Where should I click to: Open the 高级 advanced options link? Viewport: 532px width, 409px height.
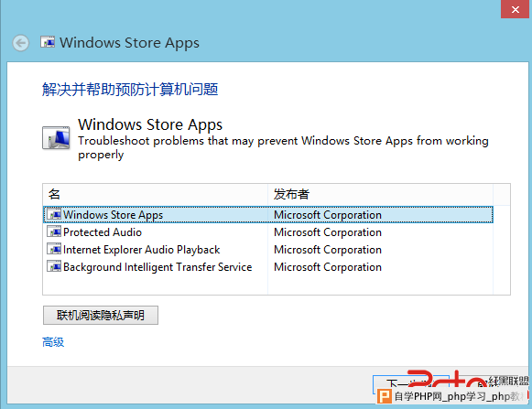[x=53, y=342]
